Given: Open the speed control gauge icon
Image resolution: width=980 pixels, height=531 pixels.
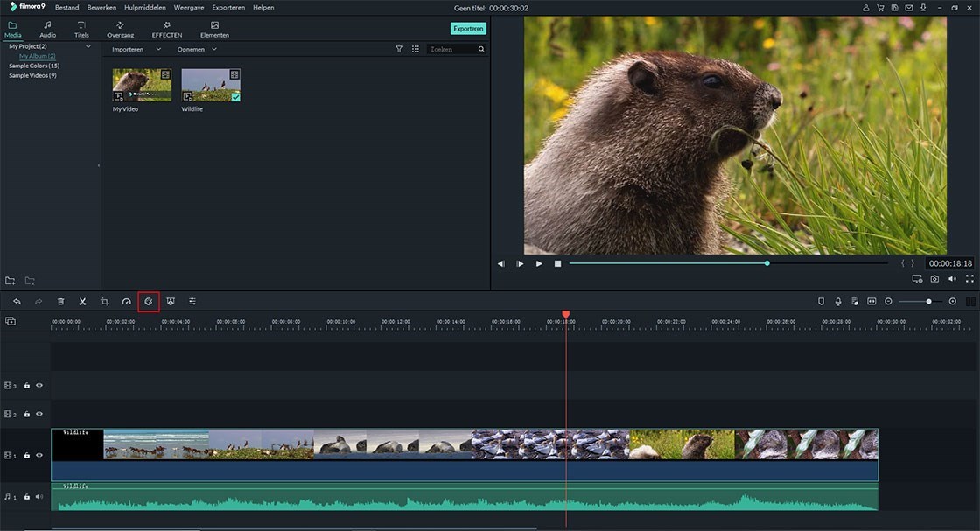Looking at the screenshot, I should coord(126,302).
